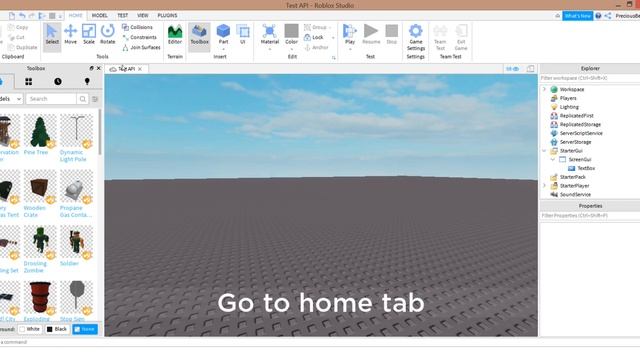This screenshot has height=360, width=640.
Task: Click Group in Edit group
Action: [x=316, y=27]
